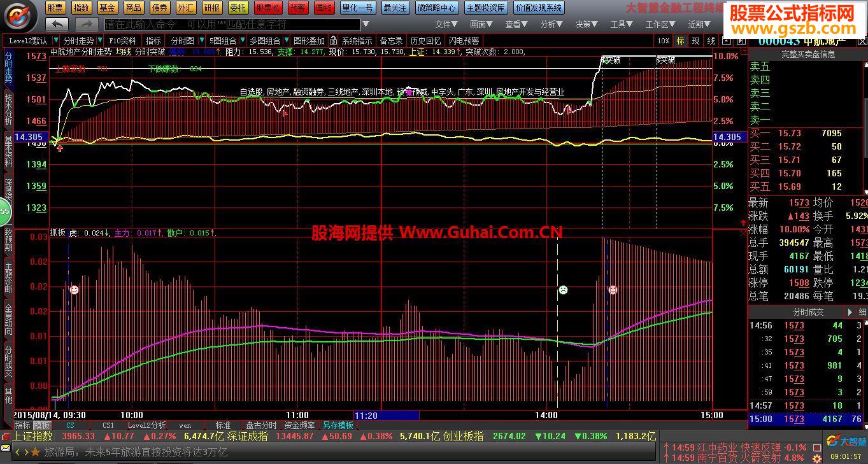Click the green 55 circle badge
The width and height of the screenshot is (868, 464).
click(x=4, y=211)
